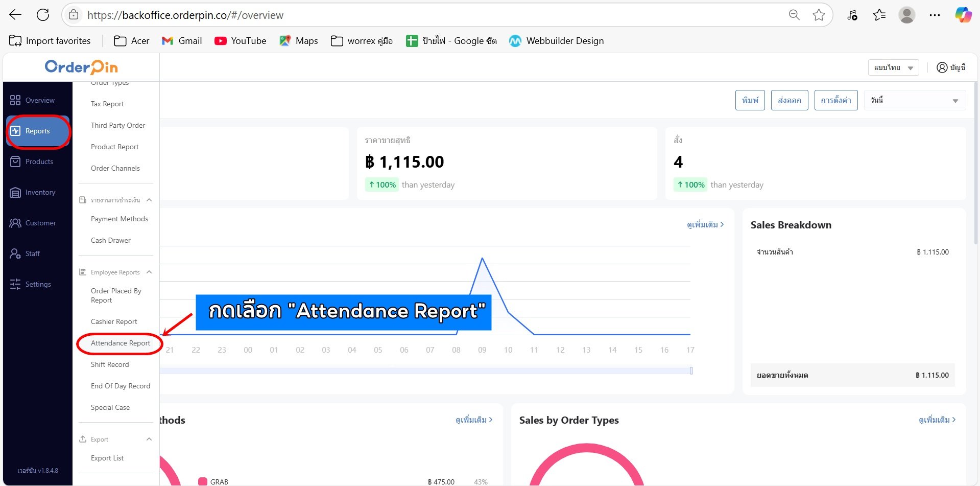This screenshot has width=980, height=486.
Task: Open the Webbuilder Design bookmark
Action: 557,41
